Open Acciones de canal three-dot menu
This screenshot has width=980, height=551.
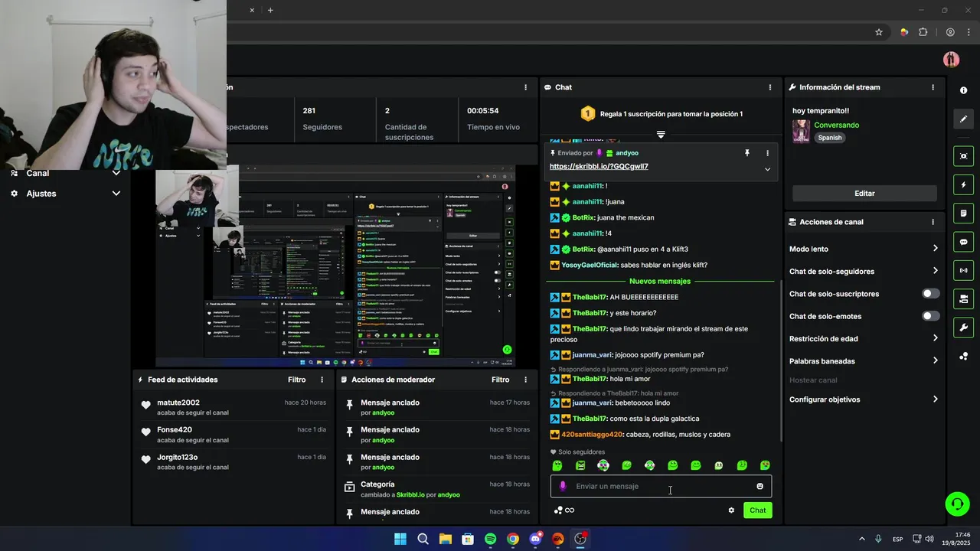[933, 222]
